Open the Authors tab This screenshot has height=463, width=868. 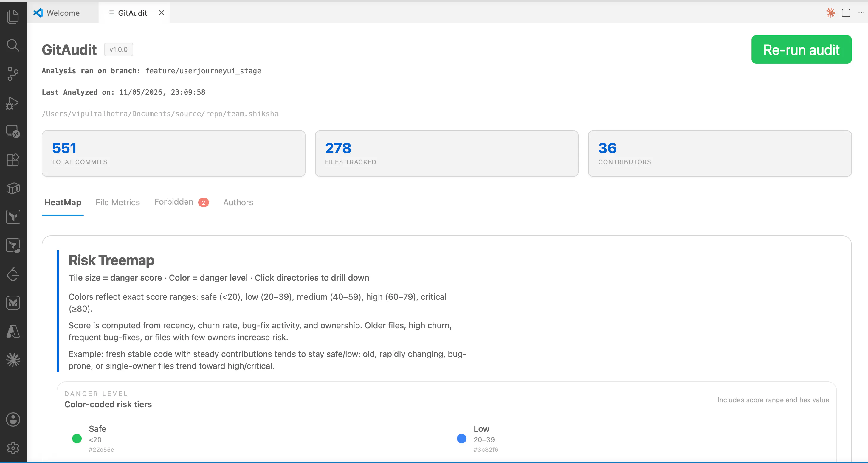click(238, 202)
